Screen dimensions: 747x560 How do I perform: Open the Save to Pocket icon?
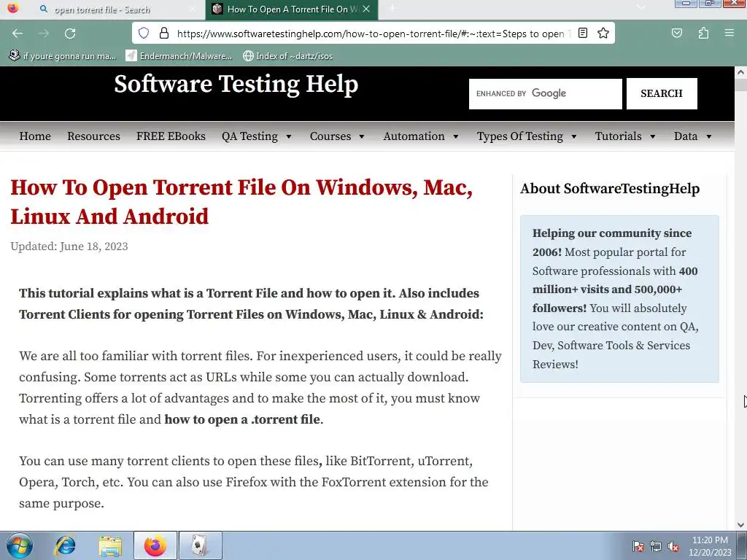pos(677,34)
